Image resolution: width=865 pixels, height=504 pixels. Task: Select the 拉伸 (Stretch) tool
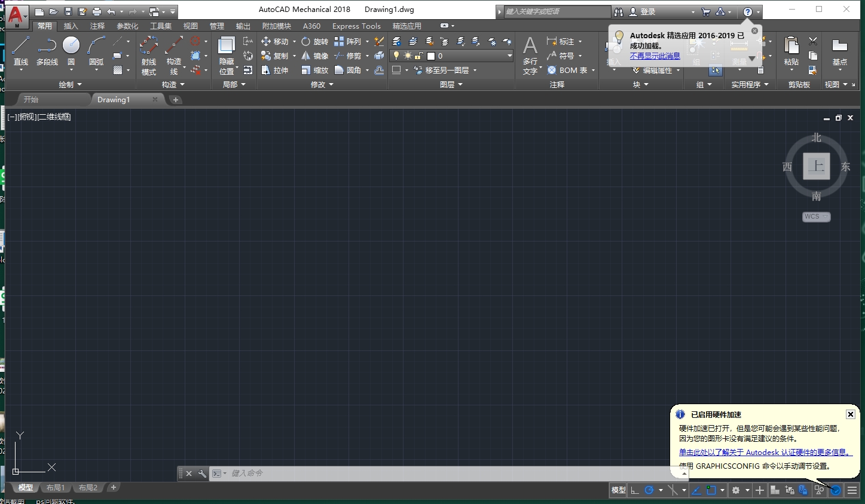(275, 70)
